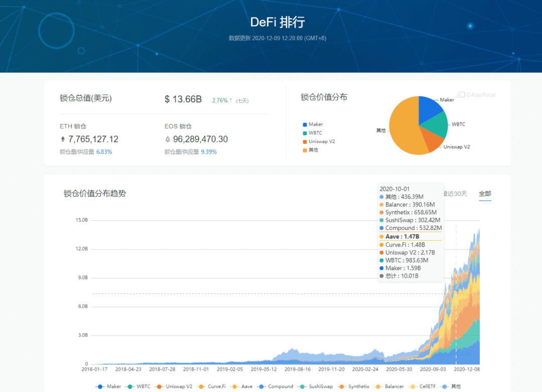The height and width of the screenshot is (392, 542).
Task: Click the ETH supply ratio 6.83%
Action: coord(104,152)
